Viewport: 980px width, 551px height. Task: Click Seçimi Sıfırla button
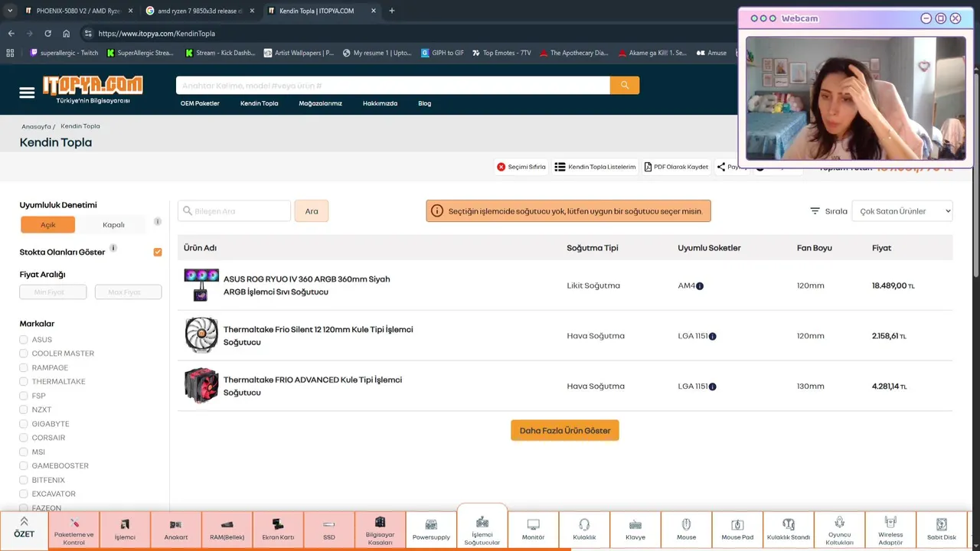pyautogui.click(x=521, y=167)
